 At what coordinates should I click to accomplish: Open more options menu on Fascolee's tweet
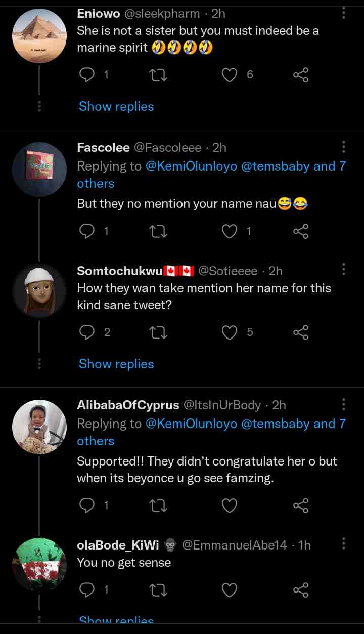(x=344, y=147)
